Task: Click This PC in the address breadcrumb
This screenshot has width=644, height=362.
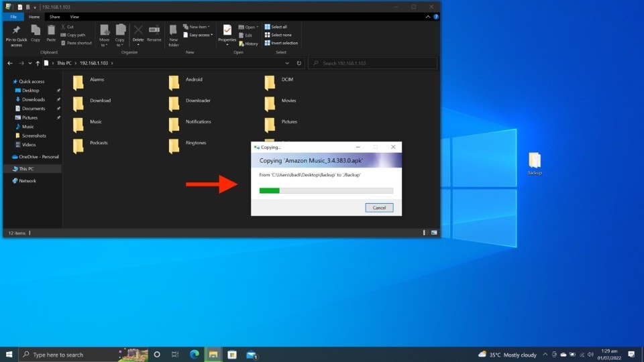Action: 64,63
